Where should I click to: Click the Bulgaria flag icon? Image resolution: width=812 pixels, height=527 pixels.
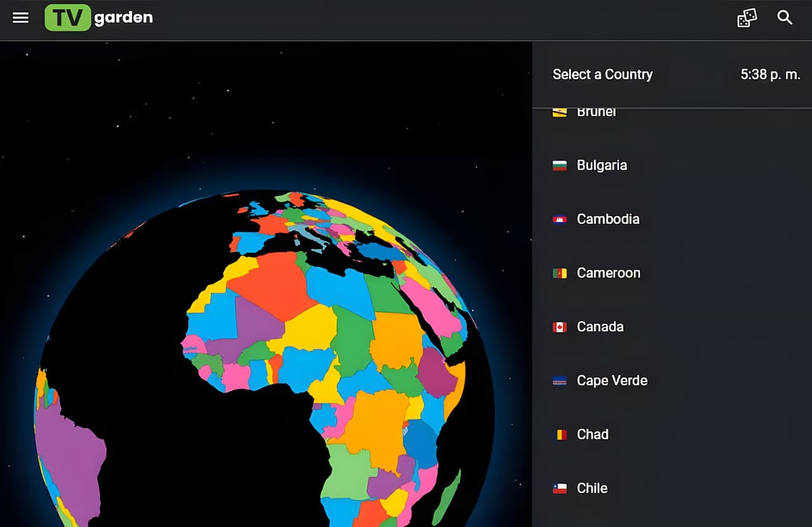(560, 166)
